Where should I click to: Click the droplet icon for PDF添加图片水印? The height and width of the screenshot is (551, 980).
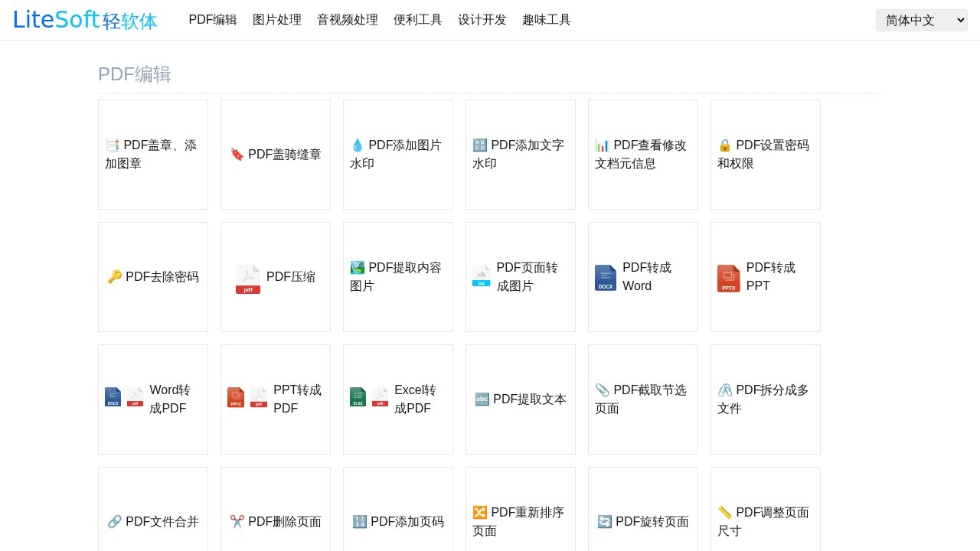pos(357,144)
